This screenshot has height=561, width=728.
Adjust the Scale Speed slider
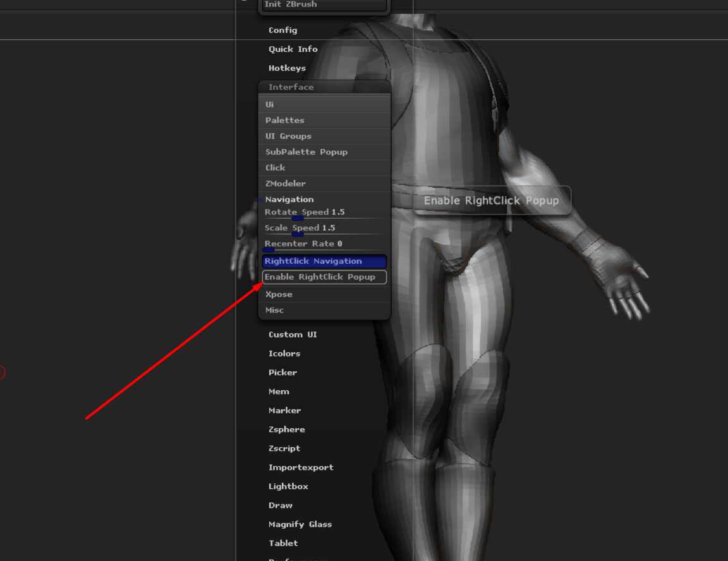point(324,228)
